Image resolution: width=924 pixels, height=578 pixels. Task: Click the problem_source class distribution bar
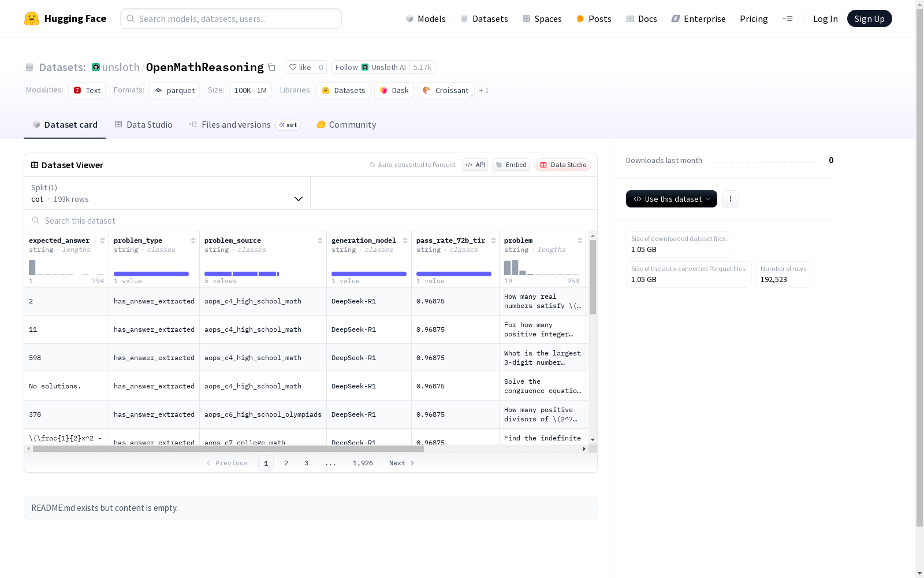tap(242, 274)
